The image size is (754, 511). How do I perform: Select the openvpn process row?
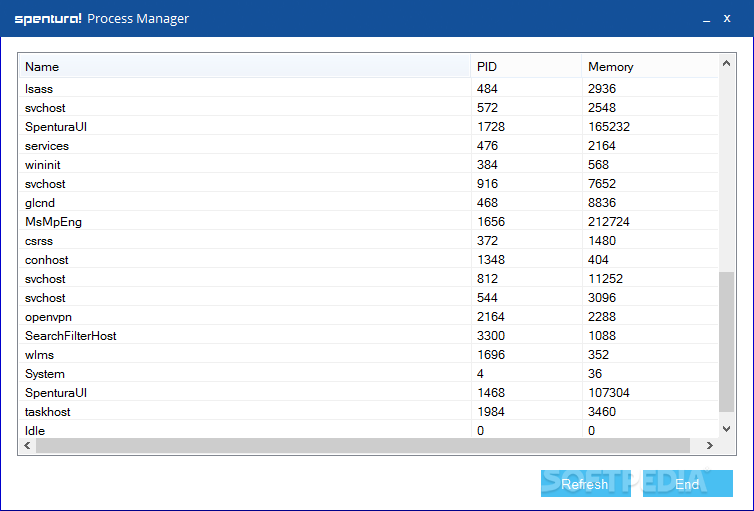click(369, 316)
